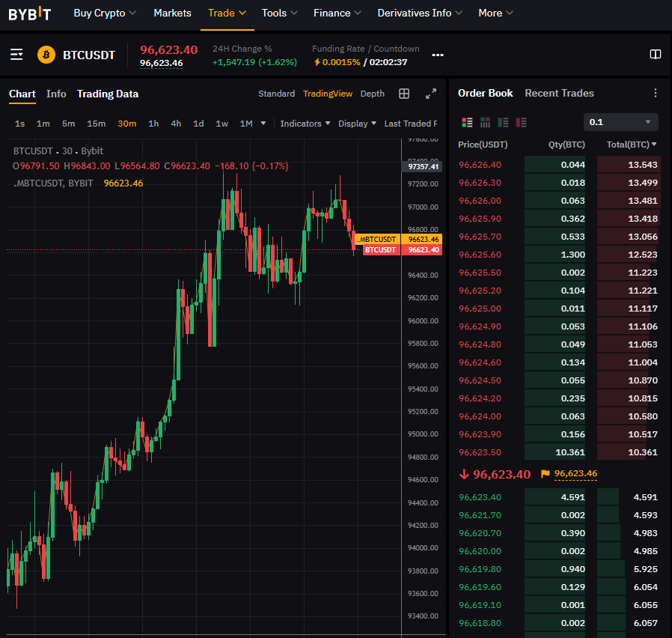Screen dimensions: 672x638
Task: Set chart interval to 5m
Action: tap(69, 124)
